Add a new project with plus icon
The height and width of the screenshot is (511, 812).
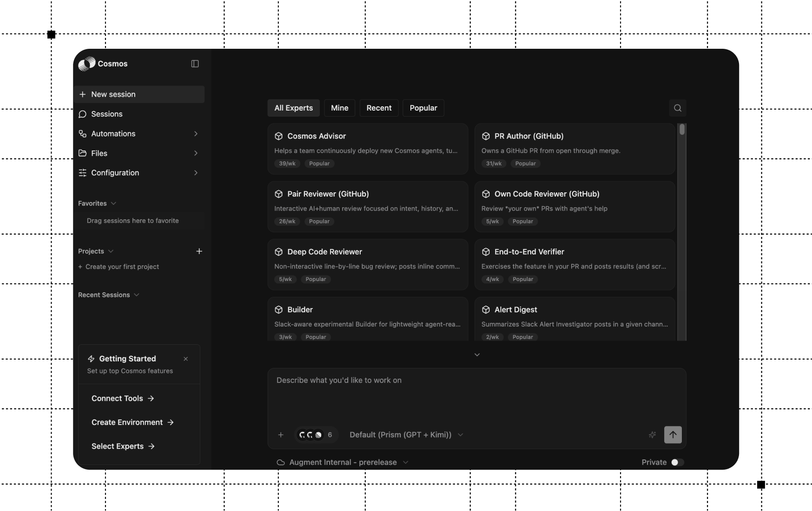(199, 251)
